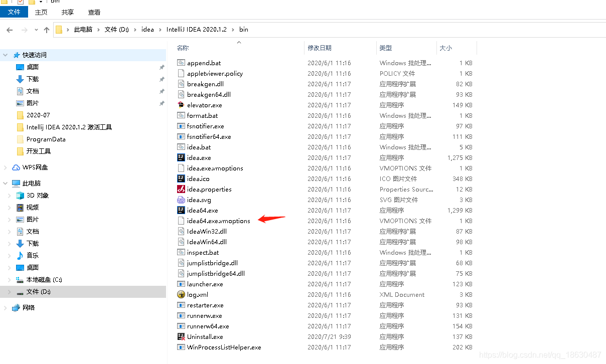Select the launcher.exe icon

pos(181,284)
